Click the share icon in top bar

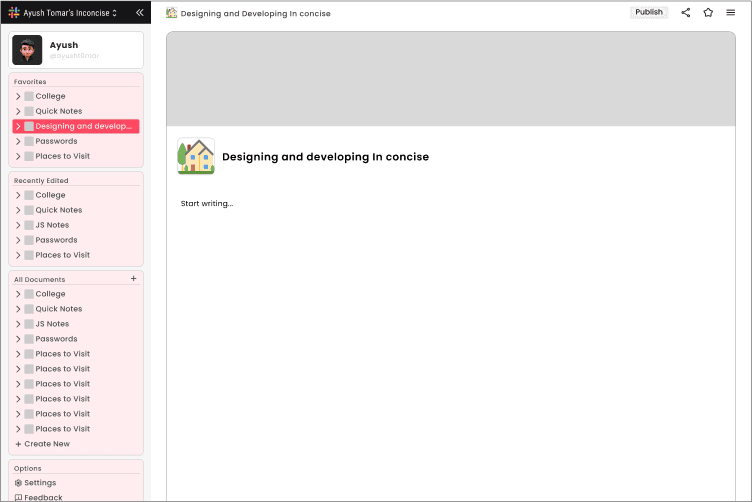[x=685, y=12]
